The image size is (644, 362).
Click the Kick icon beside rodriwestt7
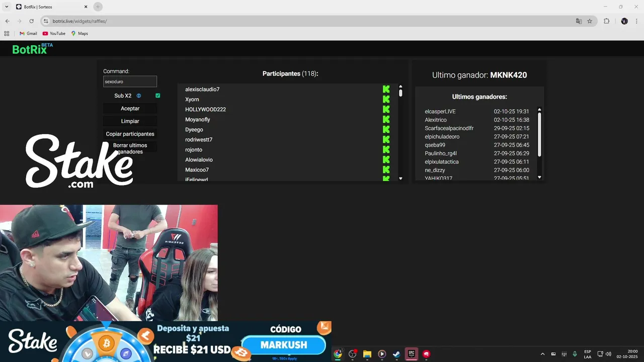pyautogui.click(x=386, y=140)
